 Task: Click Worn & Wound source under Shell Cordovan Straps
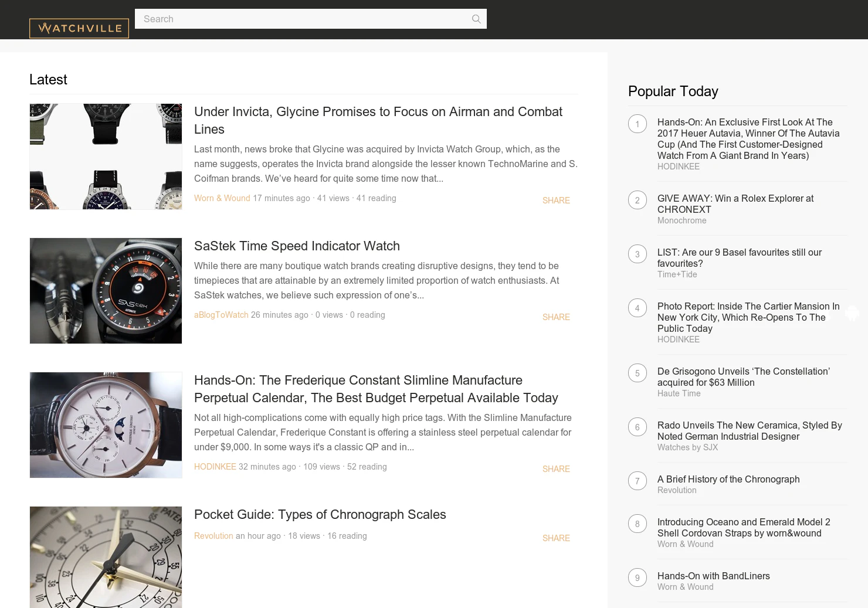coord(686,544)
